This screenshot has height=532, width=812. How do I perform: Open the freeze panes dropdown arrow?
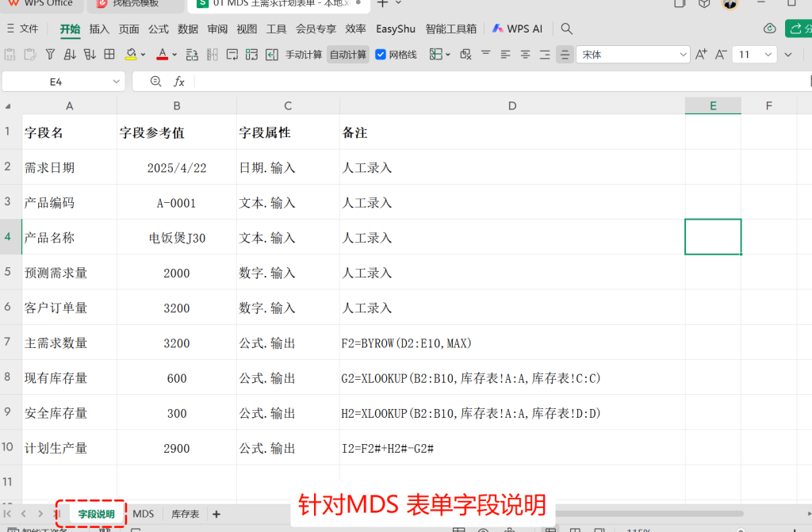coord(448,55)
